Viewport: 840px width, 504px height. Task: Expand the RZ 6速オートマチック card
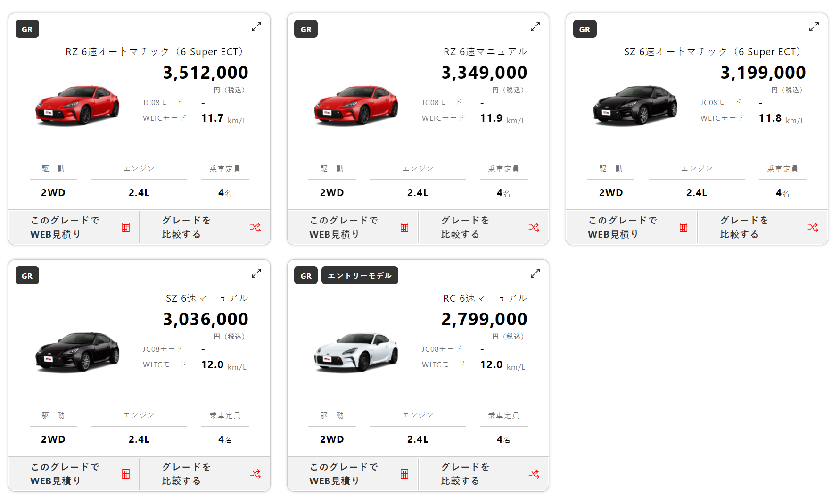point(256,27)
